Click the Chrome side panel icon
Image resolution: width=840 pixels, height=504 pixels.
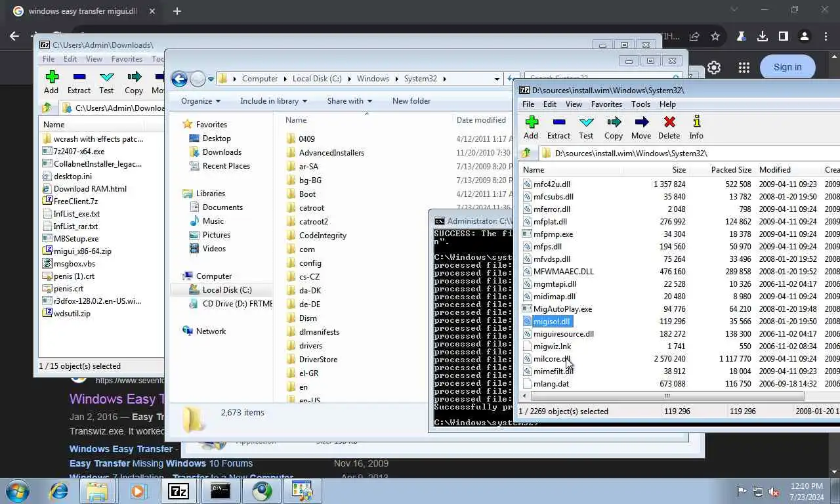coord(784,37)
